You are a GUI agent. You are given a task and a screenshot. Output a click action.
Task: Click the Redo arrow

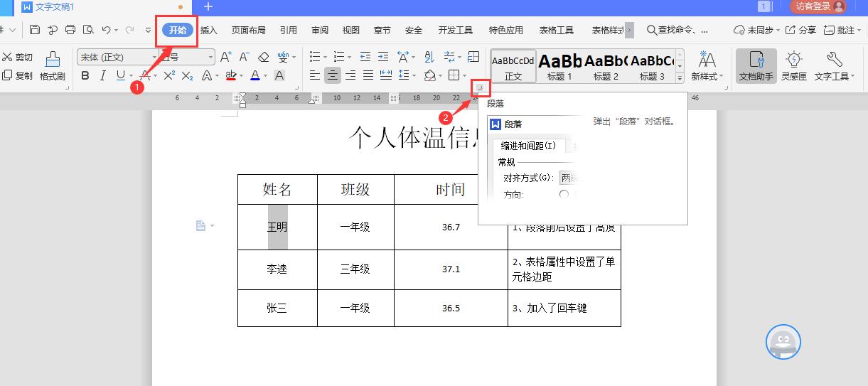[129, 30]
